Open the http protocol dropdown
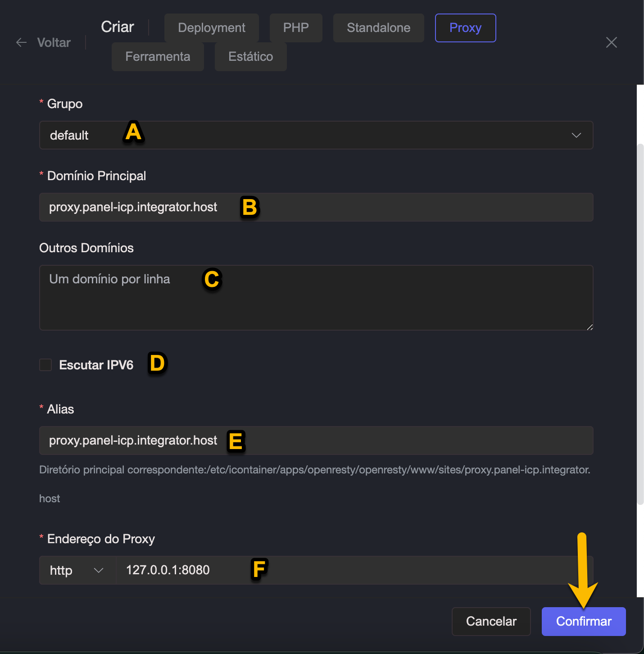 (x=77, y=570)
